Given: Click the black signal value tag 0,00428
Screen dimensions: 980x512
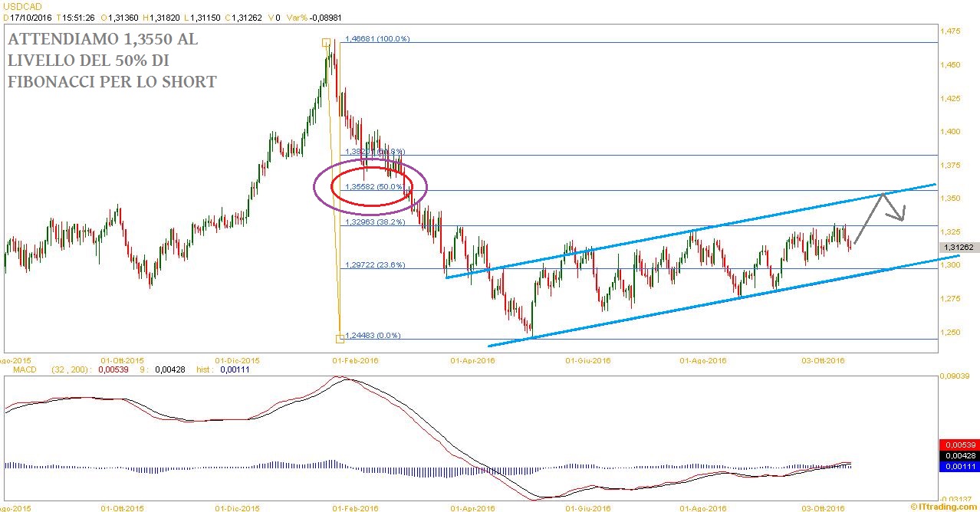Looking at the screenshot, I should point(958,455).
